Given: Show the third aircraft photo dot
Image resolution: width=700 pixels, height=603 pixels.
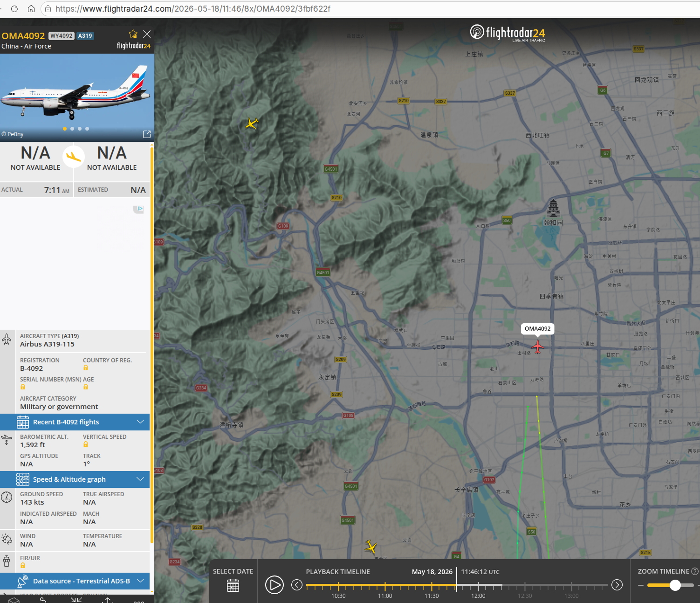Looking at the screenshot, I should [80, 129].
